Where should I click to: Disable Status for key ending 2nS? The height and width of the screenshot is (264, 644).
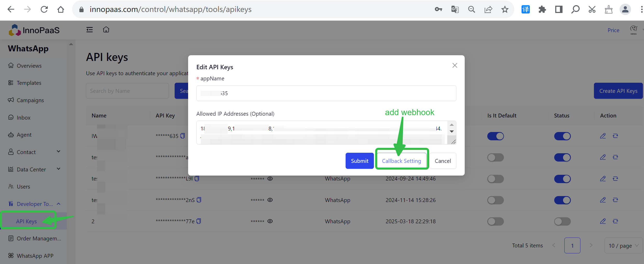pos(562,200)
